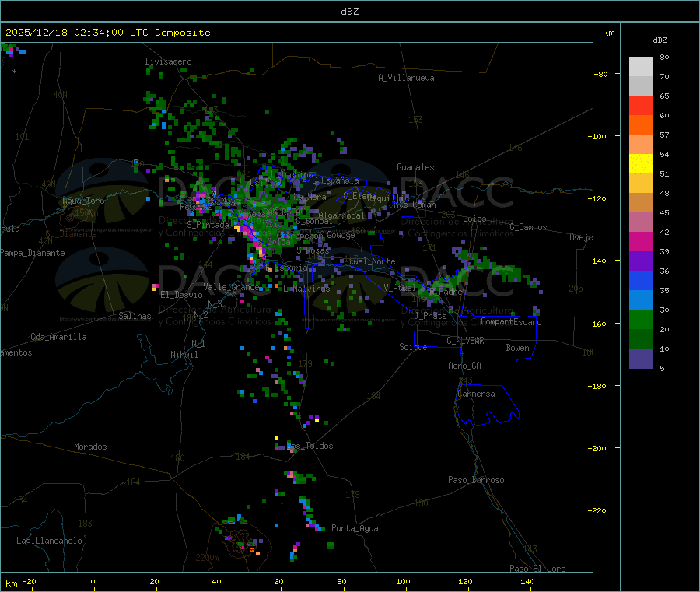Click the dBZ title at top
This screenshot has height=592, width=700.
pos(349,11)
